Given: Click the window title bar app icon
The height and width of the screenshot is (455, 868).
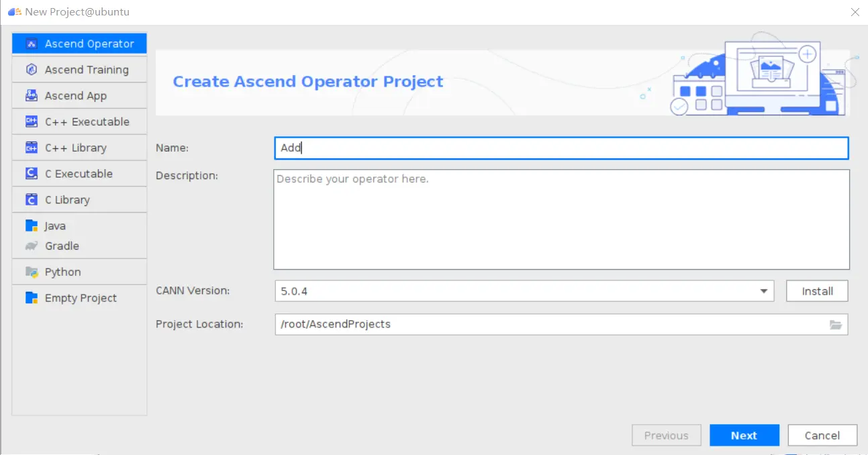Looking at the screenshot, I should coord(14,11).
